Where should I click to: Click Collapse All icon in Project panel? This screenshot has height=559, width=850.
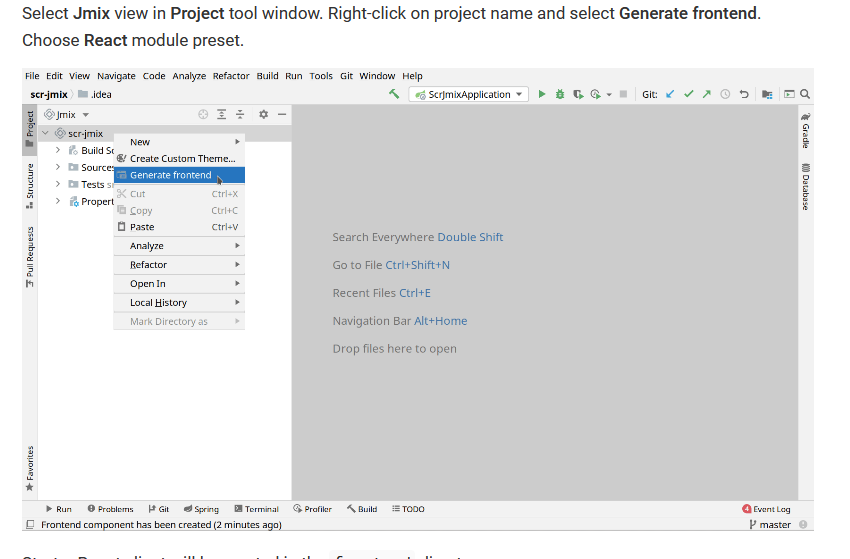240,114
